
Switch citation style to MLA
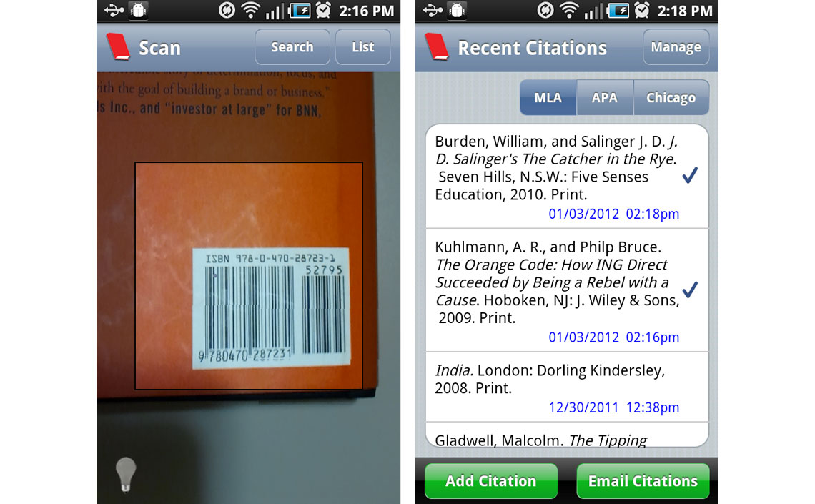pos(548,98)
